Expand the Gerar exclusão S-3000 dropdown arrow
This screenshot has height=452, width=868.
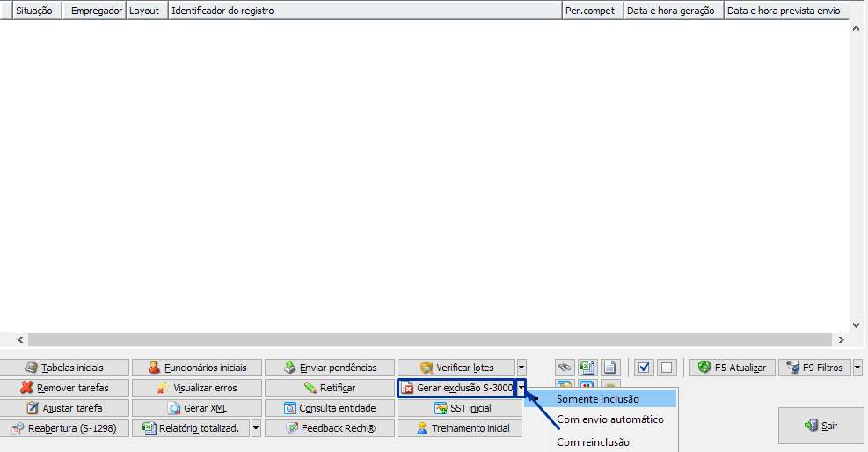coord(522,388)
